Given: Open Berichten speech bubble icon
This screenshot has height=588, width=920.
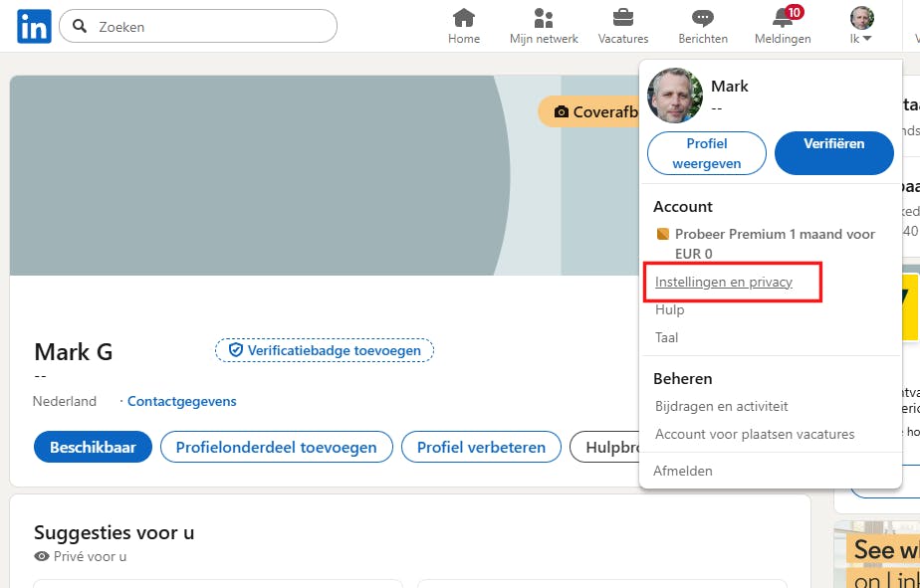Looking at the screenshot, I should pos(702,18).
